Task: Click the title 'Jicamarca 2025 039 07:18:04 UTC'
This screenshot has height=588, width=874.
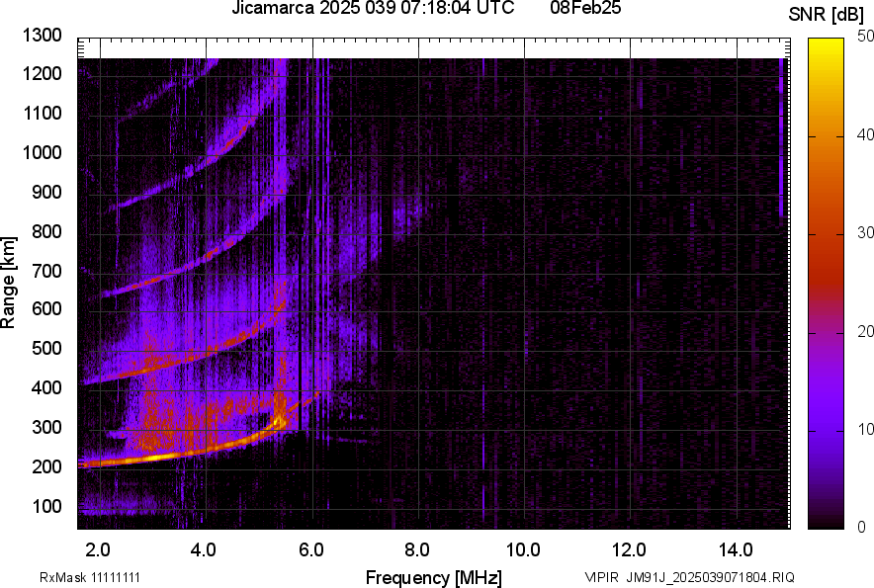Action: click(373, 8)
